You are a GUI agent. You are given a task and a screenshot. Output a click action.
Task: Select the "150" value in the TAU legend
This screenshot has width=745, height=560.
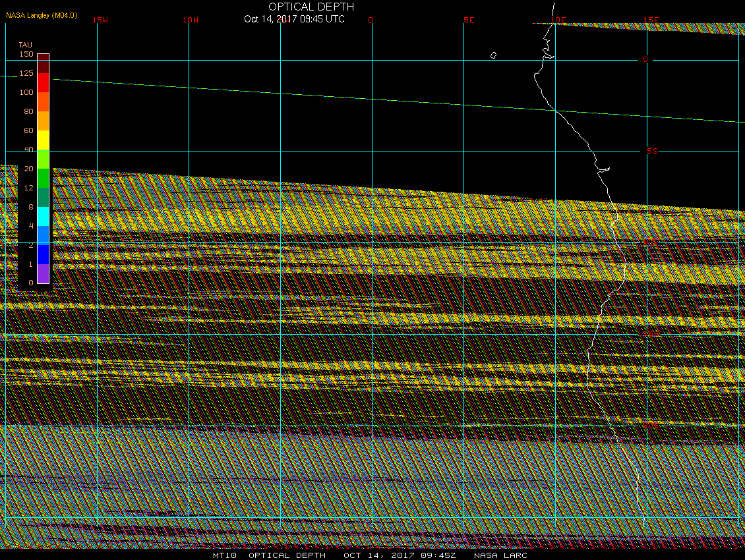pyautogui.click(x=26, y=54)
